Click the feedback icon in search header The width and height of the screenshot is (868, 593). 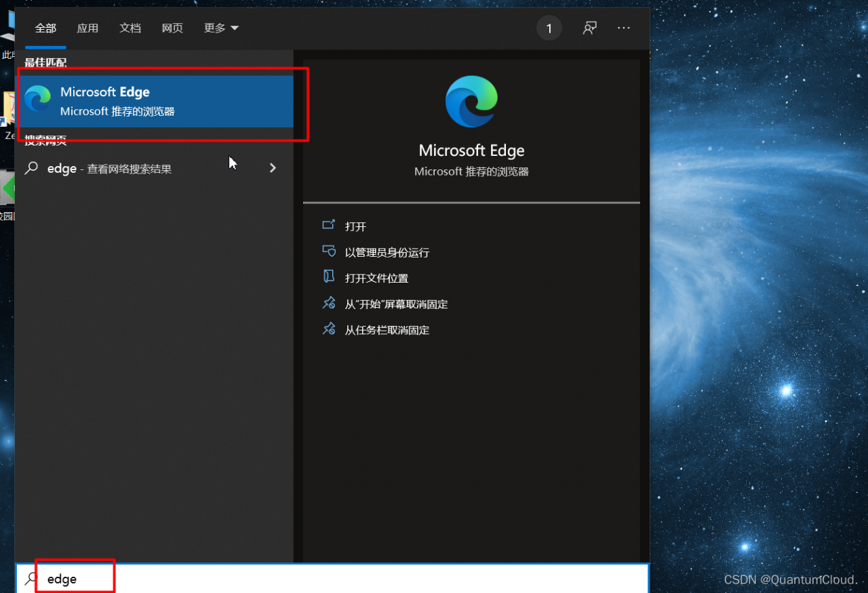(590, 28)
